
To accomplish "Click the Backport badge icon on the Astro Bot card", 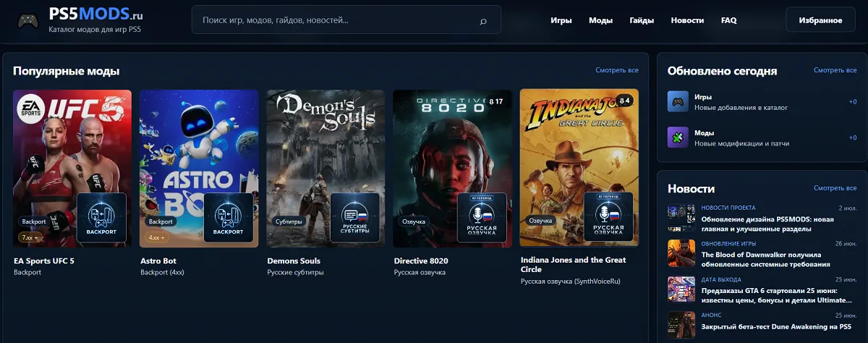I will click(229, 217).
